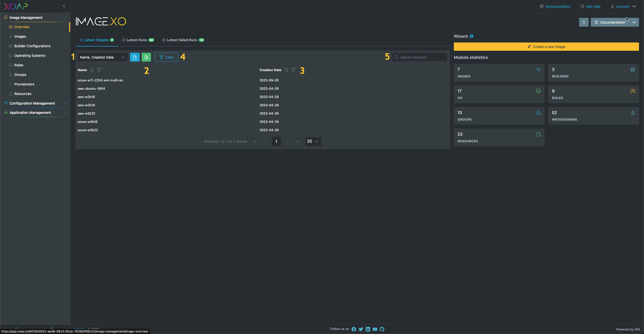Image resolution: width=644 pixels, height=334 pixels.
Task: Open the GitHub icon in footer
Action: point(382,329)
